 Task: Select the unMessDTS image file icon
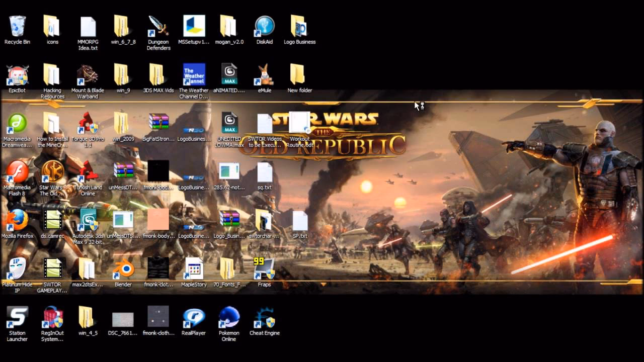[123, 220]
